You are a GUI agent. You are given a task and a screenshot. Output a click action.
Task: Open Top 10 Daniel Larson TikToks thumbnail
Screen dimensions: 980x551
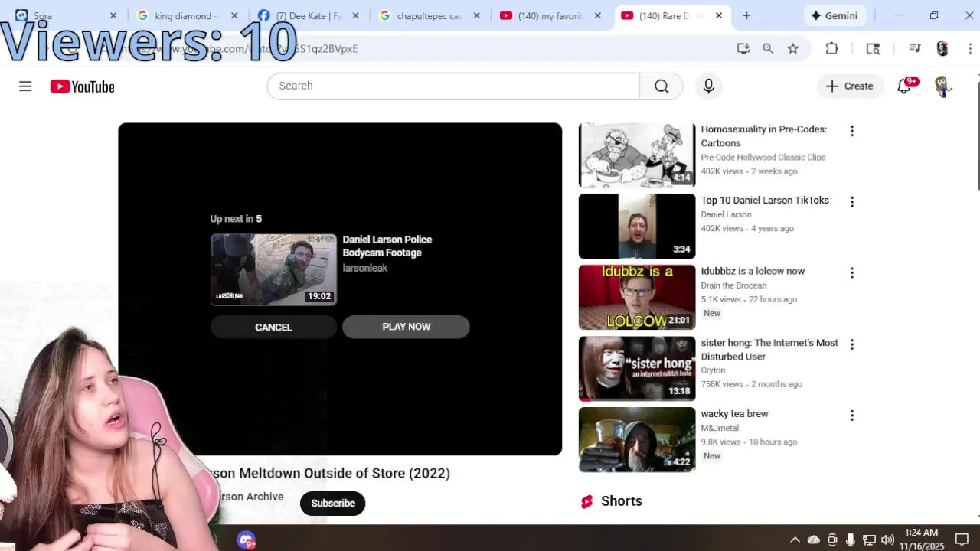637,227
